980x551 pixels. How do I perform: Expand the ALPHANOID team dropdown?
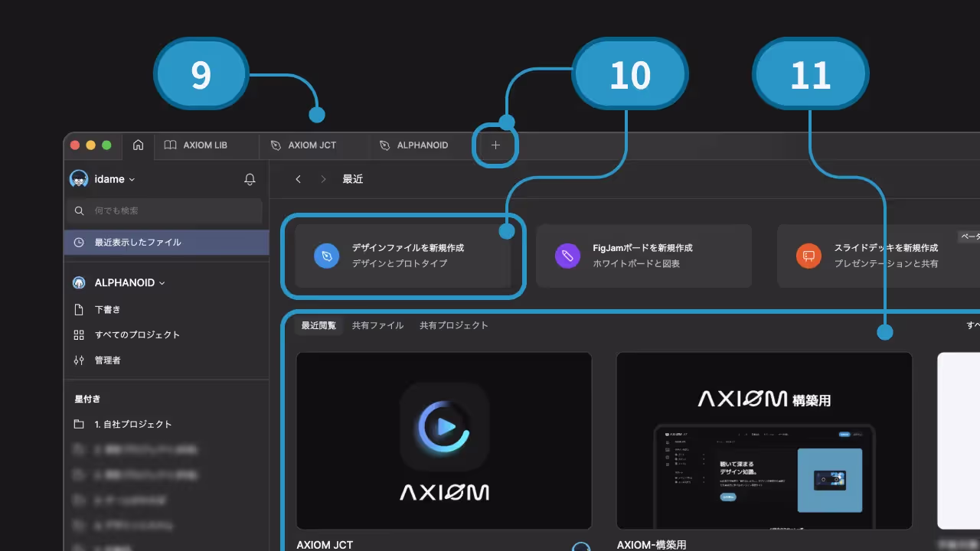(129, 282)
